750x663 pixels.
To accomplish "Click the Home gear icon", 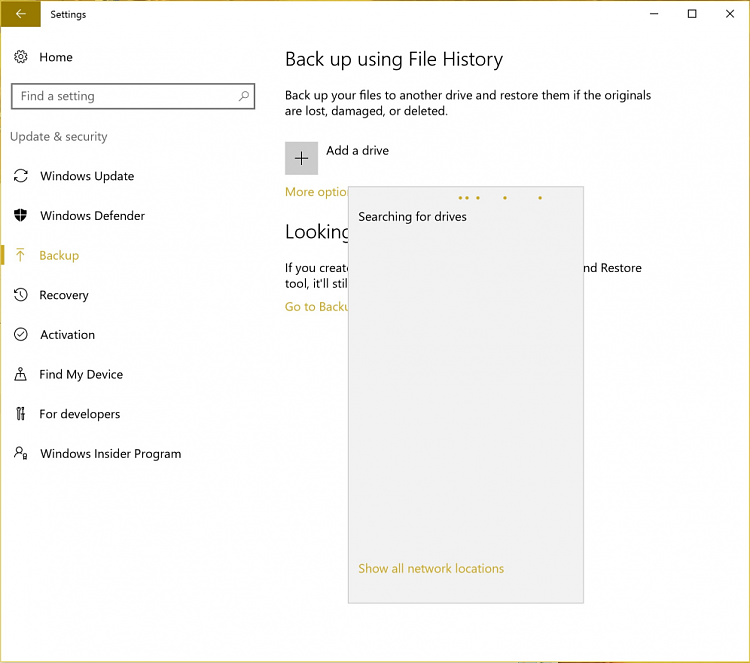I will tap(21, 57).
